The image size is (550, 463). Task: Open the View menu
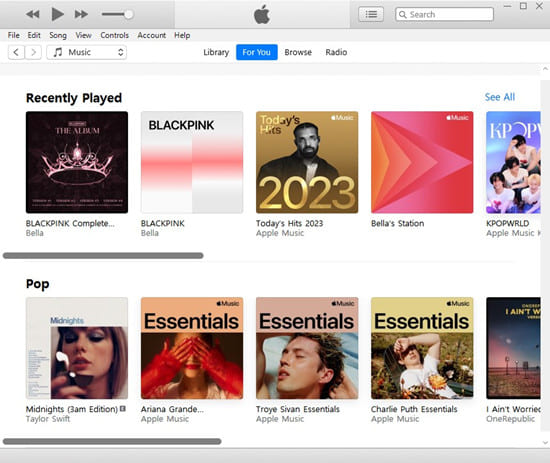click(83, 35)
